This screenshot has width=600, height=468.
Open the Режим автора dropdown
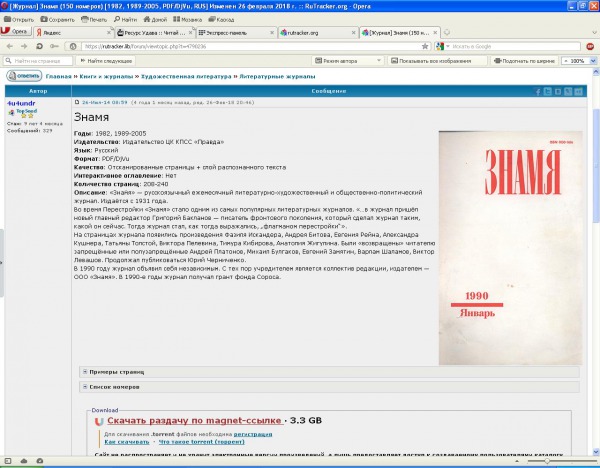pyautogui.click(x=348, y=61)
